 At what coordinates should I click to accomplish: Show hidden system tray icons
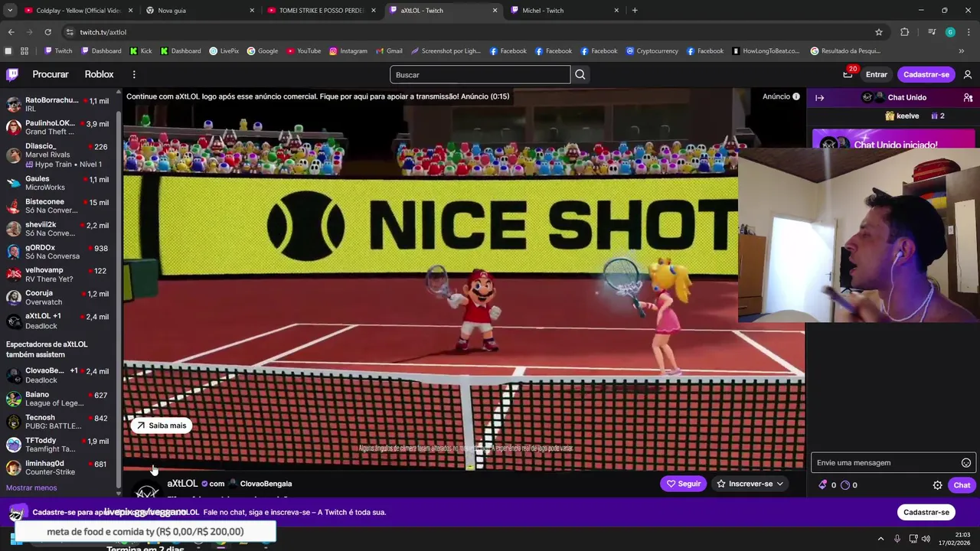880,539
